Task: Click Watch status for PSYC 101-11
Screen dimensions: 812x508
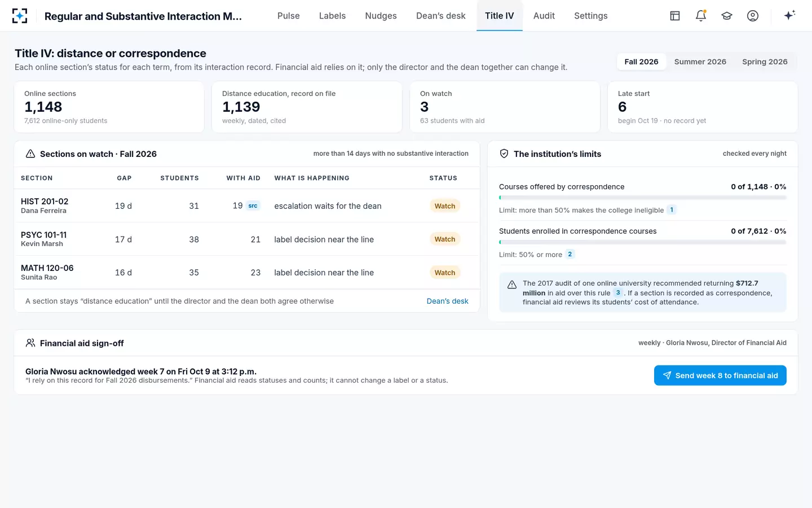Action: click(x=445, y=239)
